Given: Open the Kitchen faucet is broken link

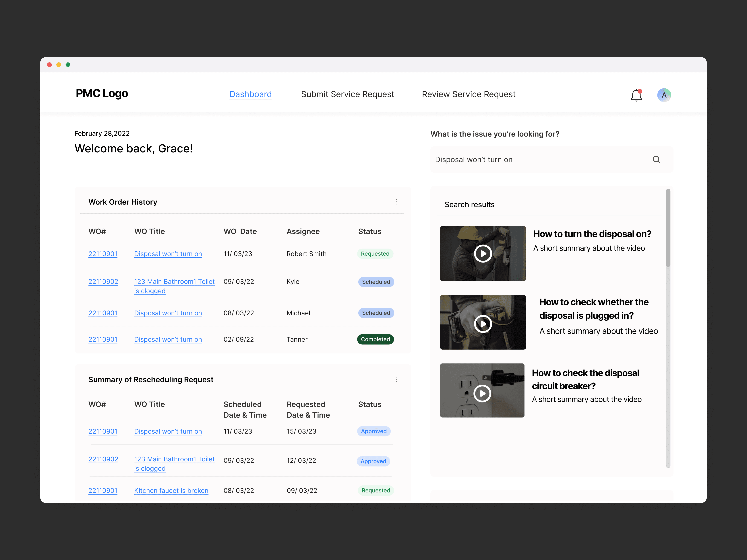Looking at the screenshot, I should 171,491.
